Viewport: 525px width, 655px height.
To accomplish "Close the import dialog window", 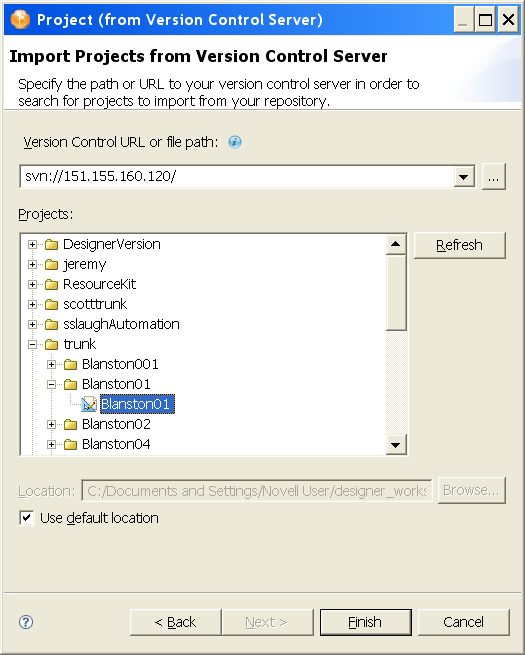I will pos(508,20).
